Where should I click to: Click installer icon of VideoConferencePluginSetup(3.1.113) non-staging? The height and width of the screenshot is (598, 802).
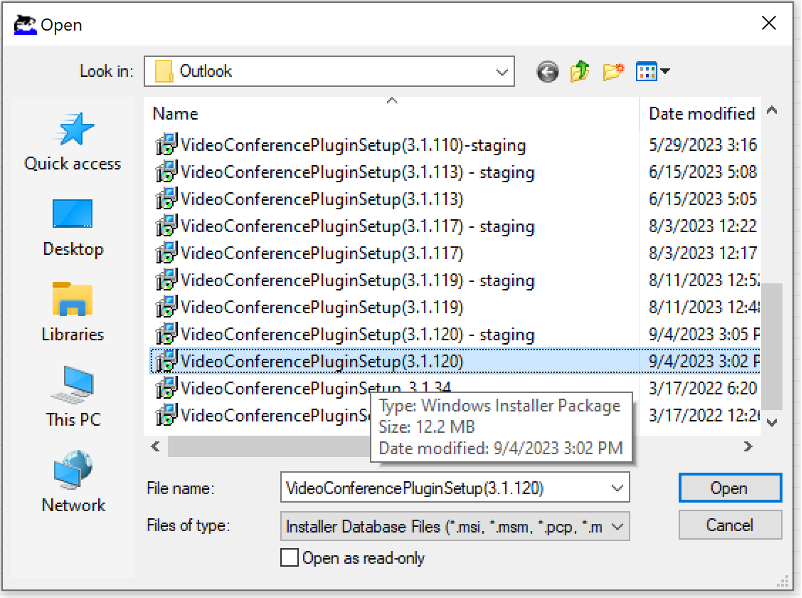[x=166, y=199]
